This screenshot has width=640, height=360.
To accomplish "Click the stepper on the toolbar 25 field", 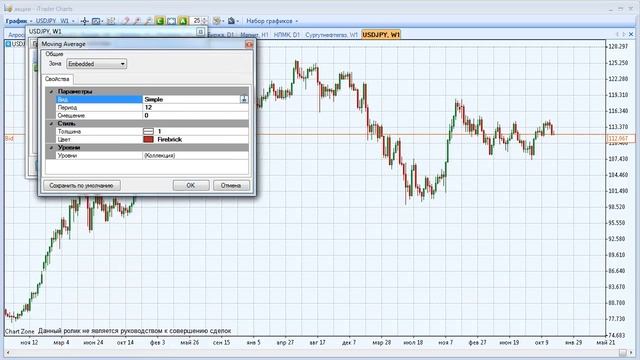I will point(205,21).
